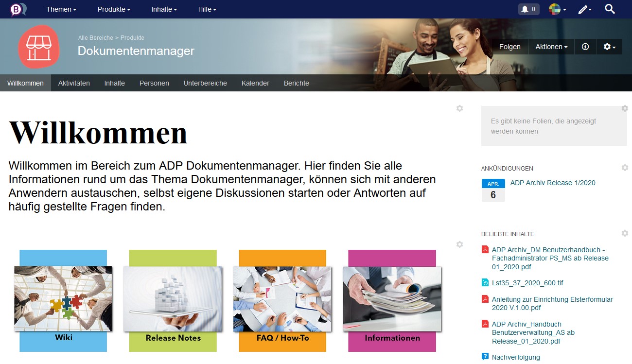The width and height of the screenshot is (632, 364).
Task: Open the pencil create menu
Action: [x=584, y=9]
